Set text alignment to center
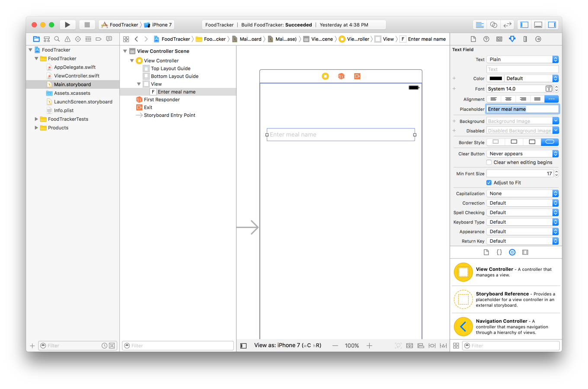 [508, 99]
